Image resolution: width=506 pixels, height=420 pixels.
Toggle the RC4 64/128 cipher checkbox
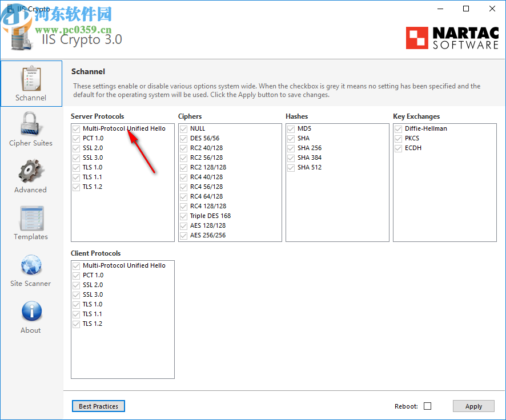pyautogui.click(x=184, y=197)
